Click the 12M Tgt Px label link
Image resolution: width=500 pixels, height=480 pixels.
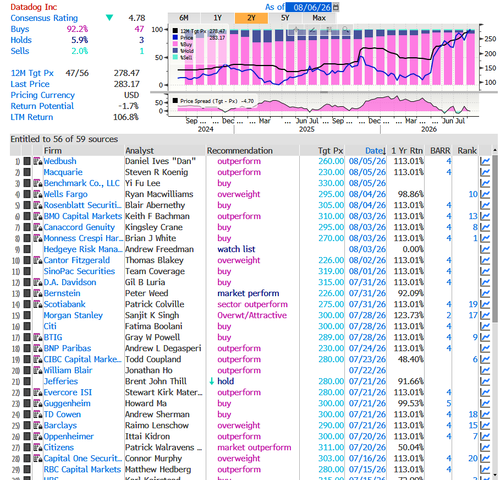[x=32, y=73]
